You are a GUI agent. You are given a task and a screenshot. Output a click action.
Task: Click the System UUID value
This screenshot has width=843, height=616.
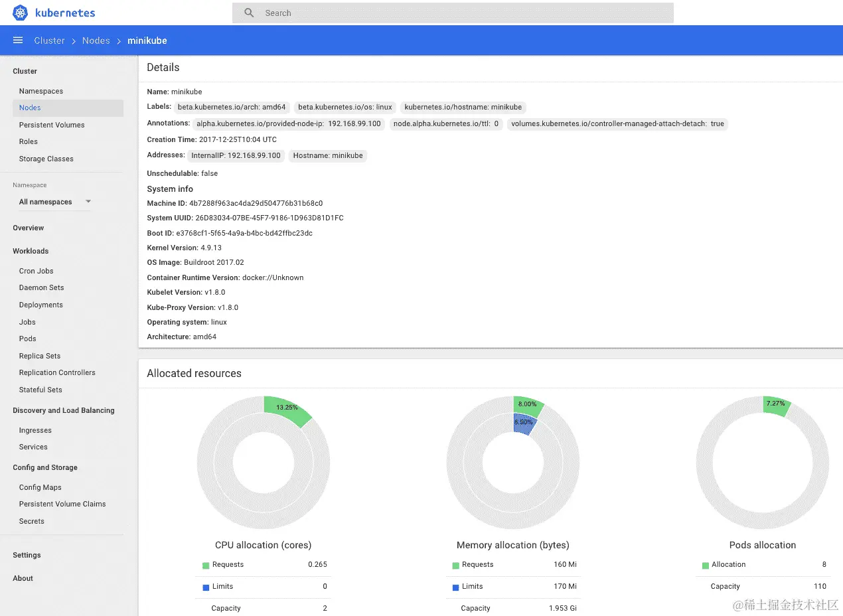click(269, 218)
